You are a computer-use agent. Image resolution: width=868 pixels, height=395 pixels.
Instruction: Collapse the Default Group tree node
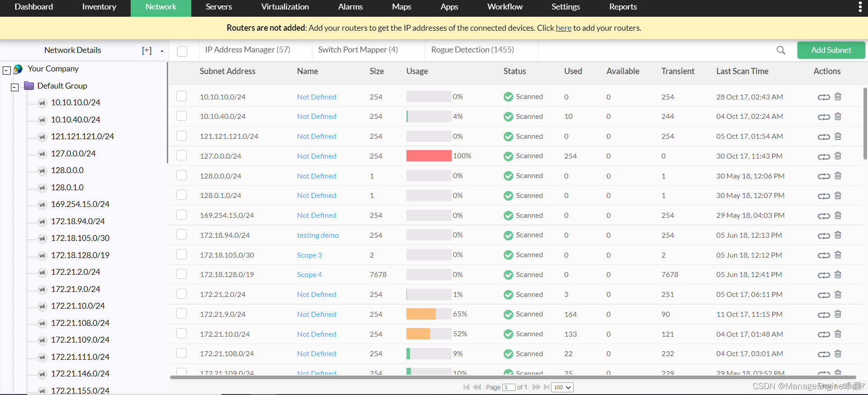(x=14, y=87)
